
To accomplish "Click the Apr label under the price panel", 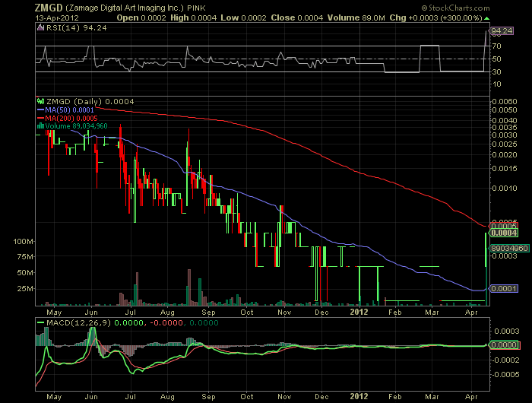I will 472,312.
